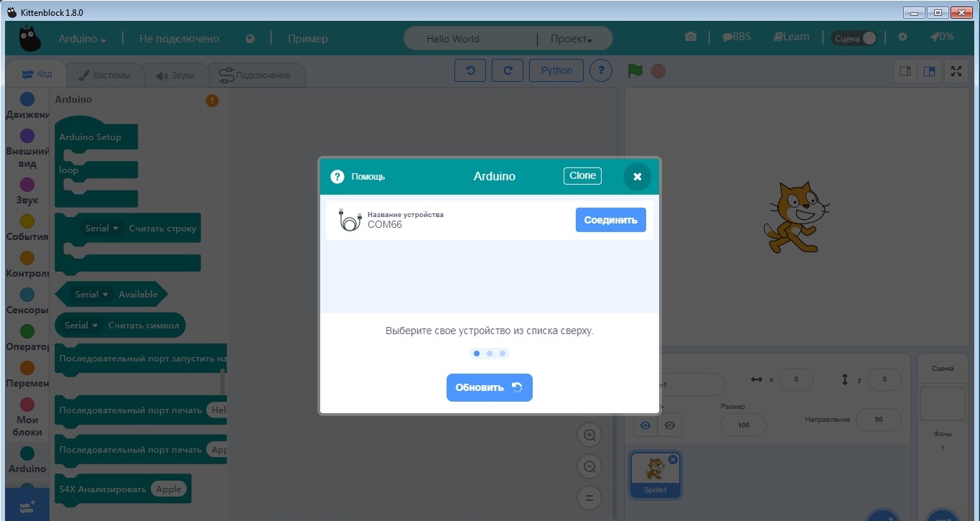Switch to the Код tab
Image resolution: width=980 pixels, height=521 pixels.
[x=37, y=74]
